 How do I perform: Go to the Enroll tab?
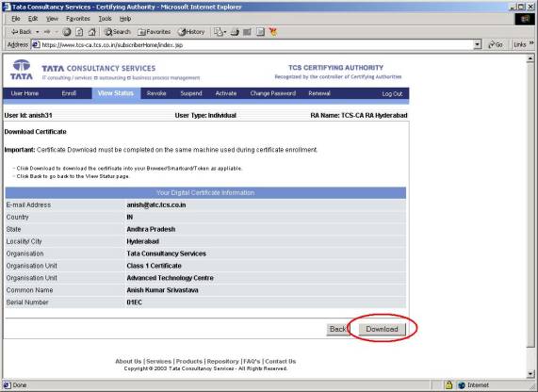click(x=69, y=93)
